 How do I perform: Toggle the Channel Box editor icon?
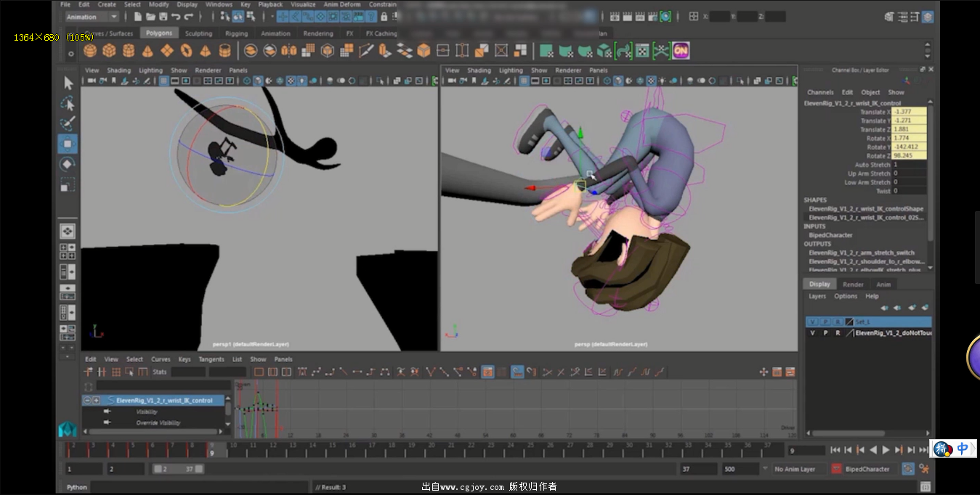(927, 16)
